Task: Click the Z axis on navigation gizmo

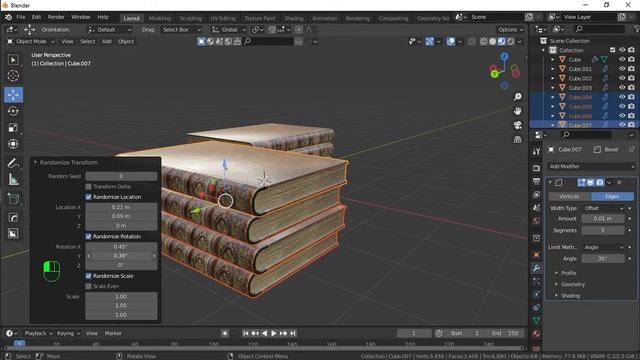Action: pyautogui.click(x=505, y=57)
